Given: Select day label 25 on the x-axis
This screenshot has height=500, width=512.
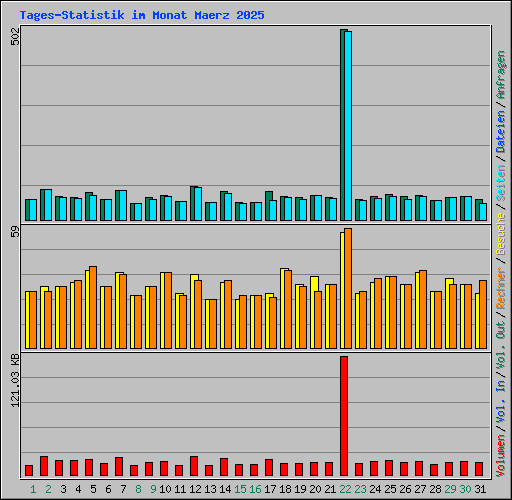Looking at the screenshot, I should pyautogui.click(x=390, y=489).
